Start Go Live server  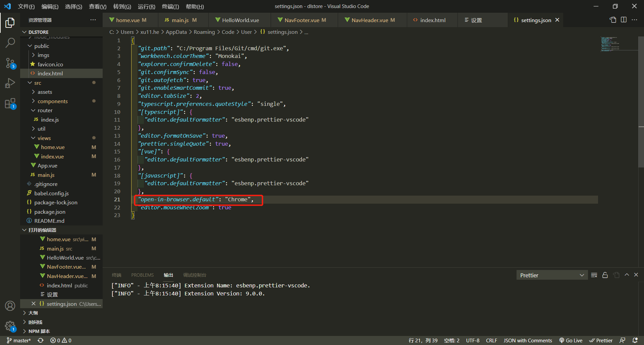click(x=571, y=340)
